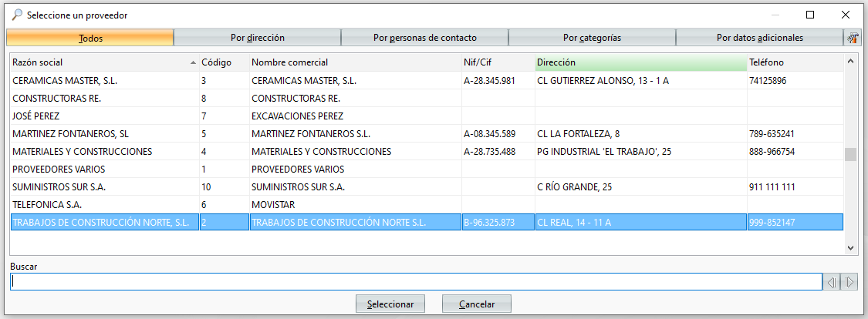Sort by Razón social column arrow
Screen dimensions: 868x319
(193, 63)
